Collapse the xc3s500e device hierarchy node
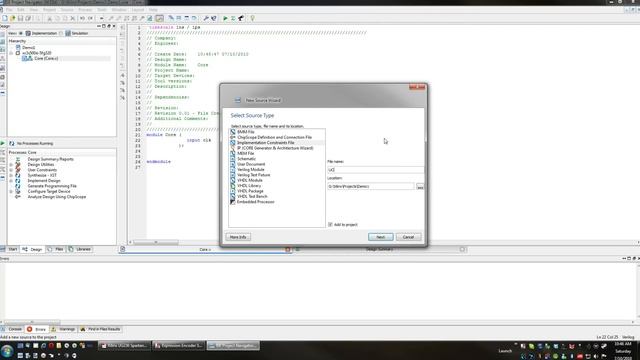640x360 pixels. point(11,53)
